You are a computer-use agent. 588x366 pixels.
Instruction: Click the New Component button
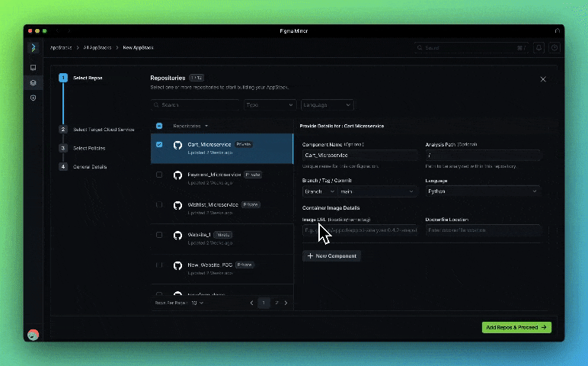click(331, 256)
